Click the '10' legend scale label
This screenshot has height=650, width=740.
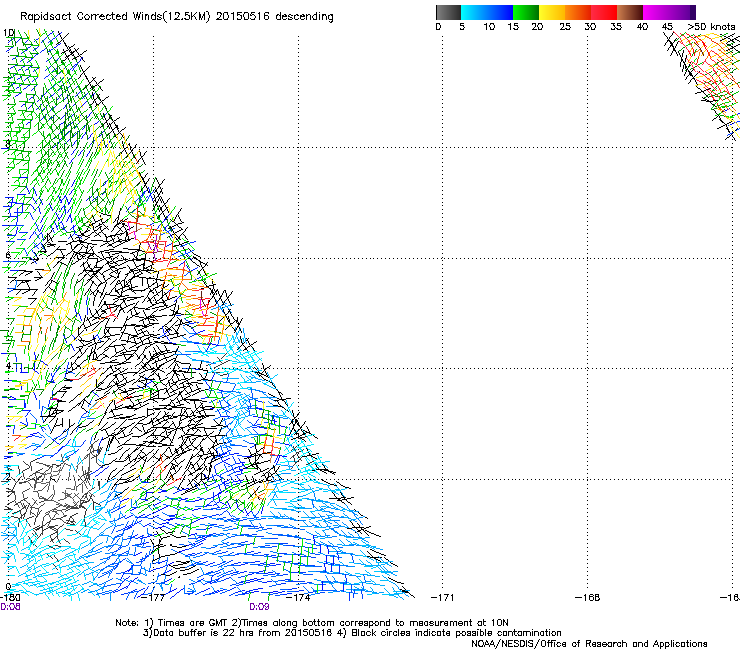tap(489, 27)
